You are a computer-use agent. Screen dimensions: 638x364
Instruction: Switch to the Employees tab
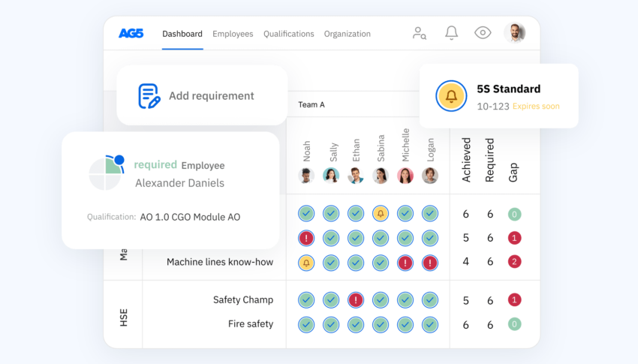click(x=233, y=34)
